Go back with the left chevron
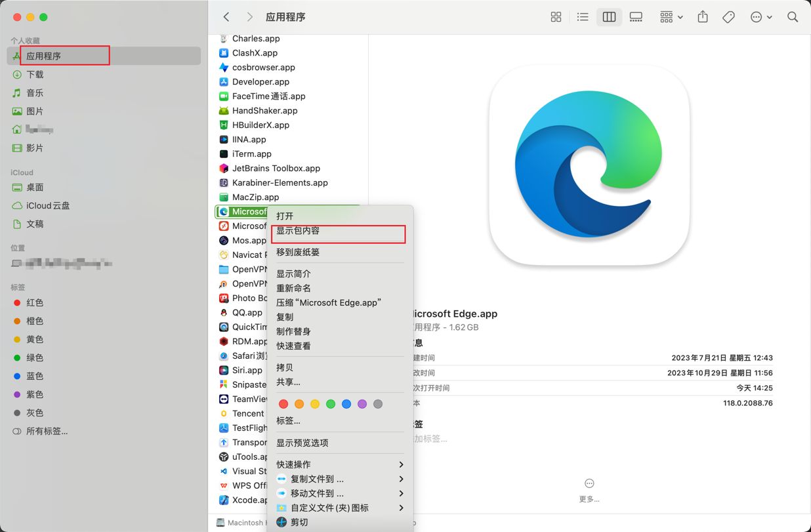The image size is (811, 532). click(226, 17)
